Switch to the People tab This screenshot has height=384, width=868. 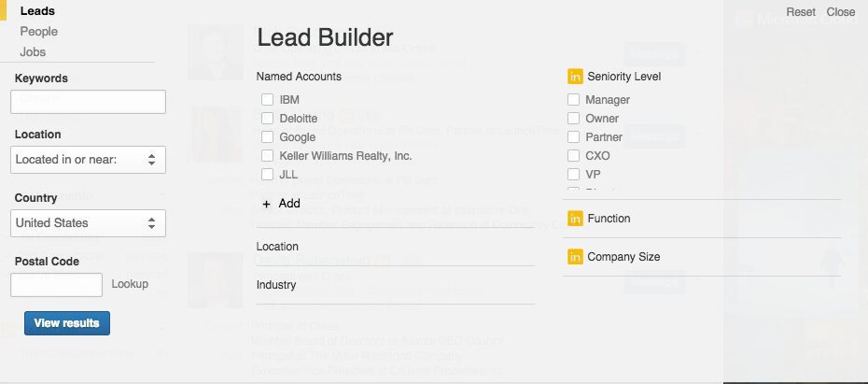[39, 32]
